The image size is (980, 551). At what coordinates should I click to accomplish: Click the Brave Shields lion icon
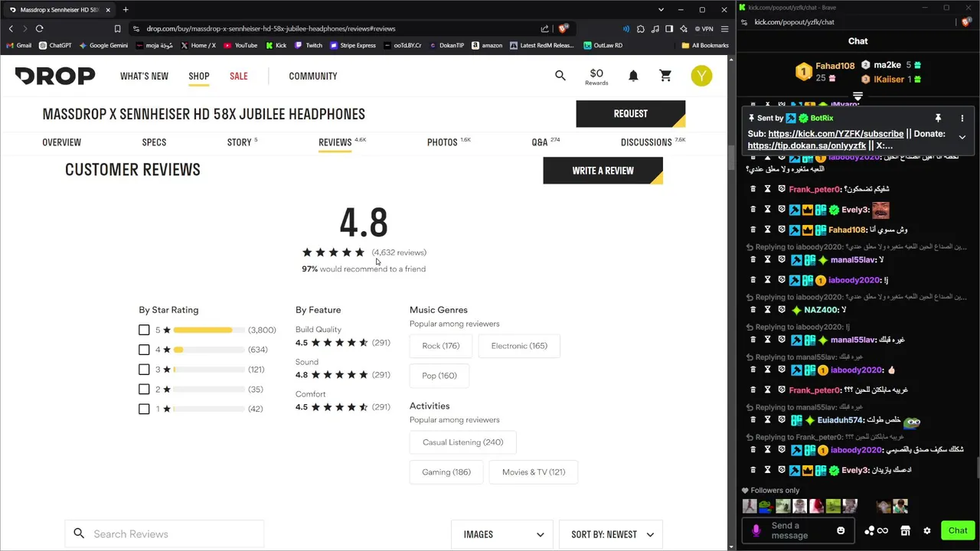(x=563, y=28)
